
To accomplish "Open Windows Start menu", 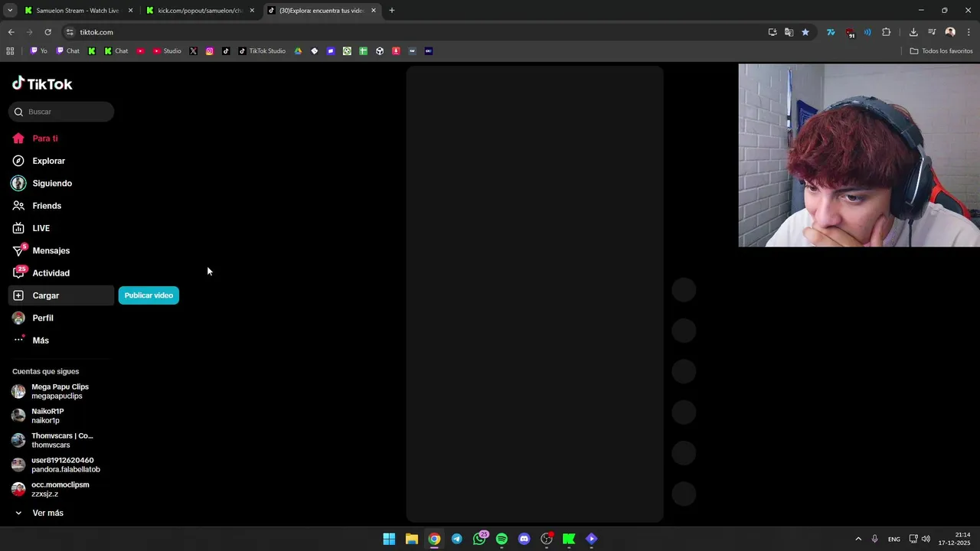I will [x=389, y=539].
